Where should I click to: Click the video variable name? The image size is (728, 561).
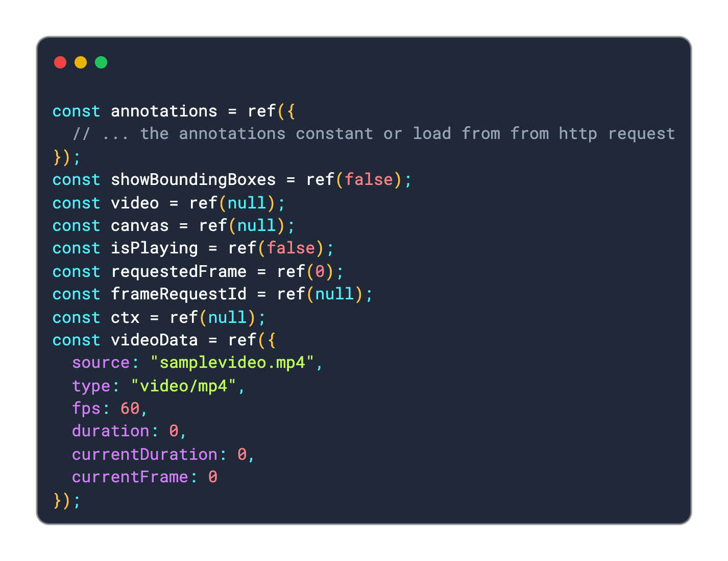[x=135, y=203]
